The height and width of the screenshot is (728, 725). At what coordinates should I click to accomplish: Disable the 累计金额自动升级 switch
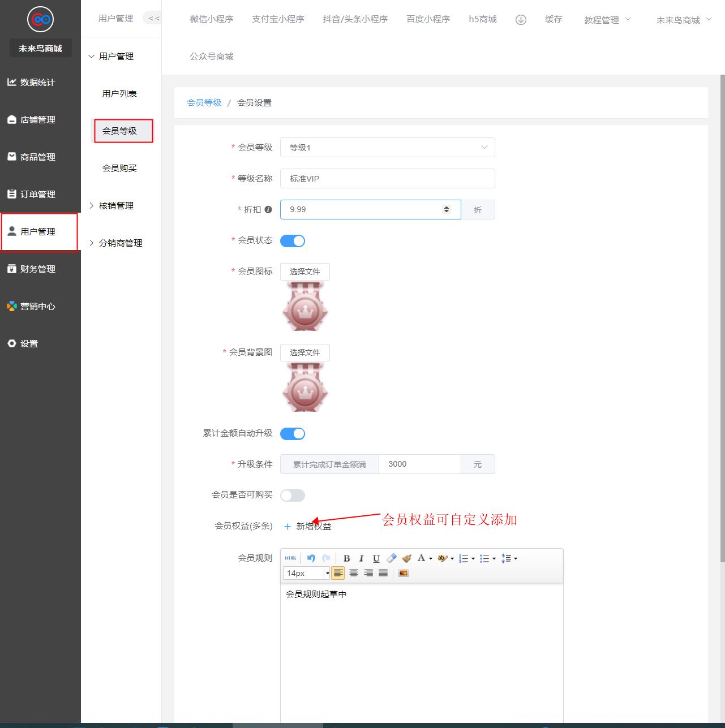point(293,434)
